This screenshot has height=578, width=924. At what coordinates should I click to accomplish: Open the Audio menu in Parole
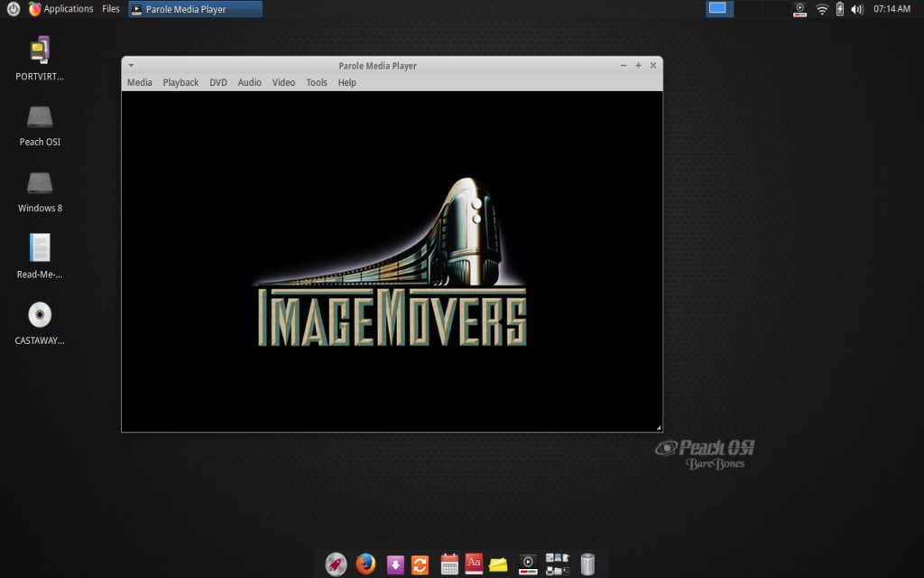pyautogui.click(x=249, y=82)
